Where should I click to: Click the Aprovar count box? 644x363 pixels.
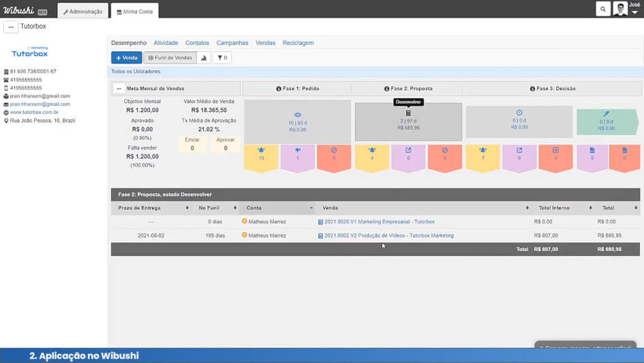(x=226, y=144)
